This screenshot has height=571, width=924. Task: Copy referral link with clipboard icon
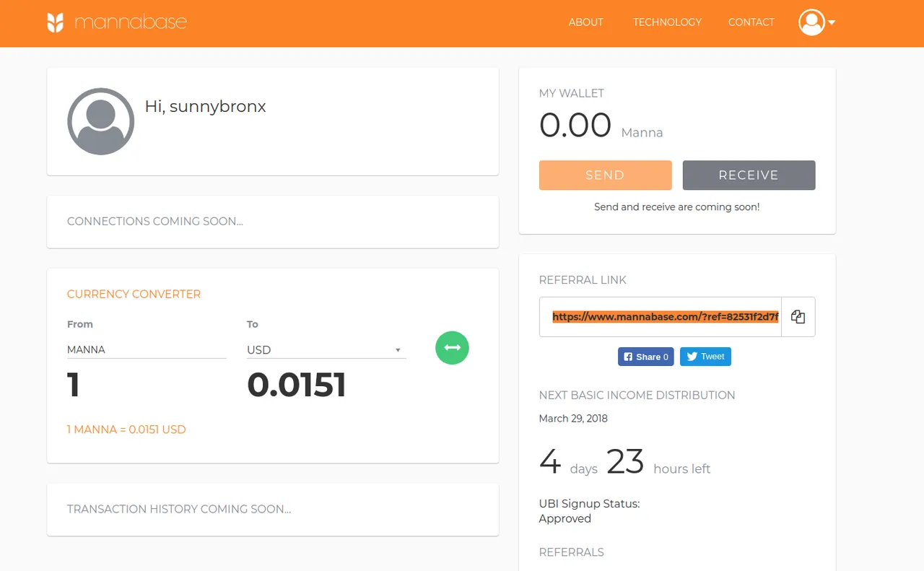(798, 317)
